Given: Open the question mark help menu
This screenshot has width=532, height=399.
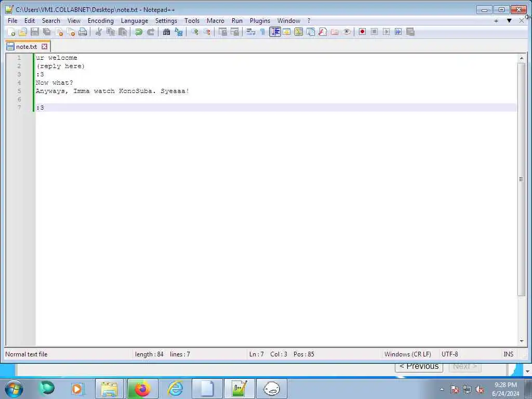Looking at the screenshot, I should point(309,21).
